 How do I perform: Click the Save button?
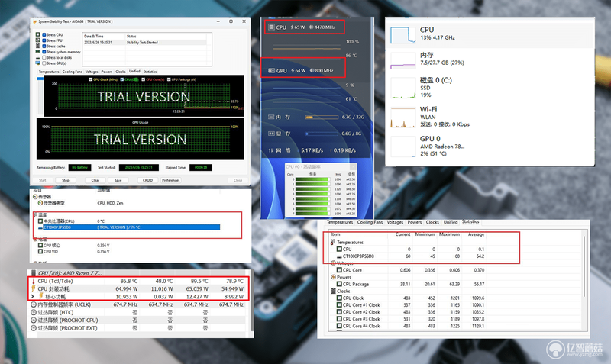pyautogui.click(x=118, y=180)
